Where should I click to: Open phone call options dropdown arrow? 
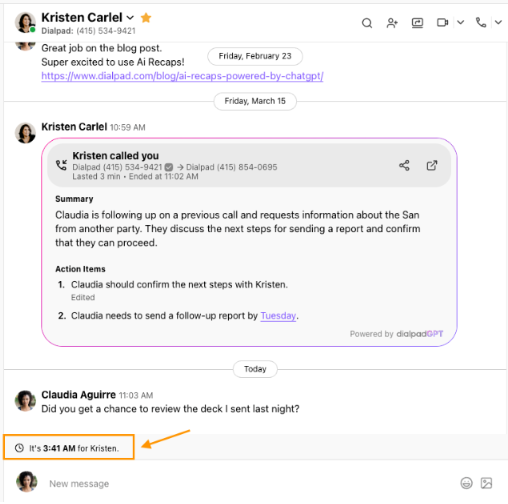498,23
